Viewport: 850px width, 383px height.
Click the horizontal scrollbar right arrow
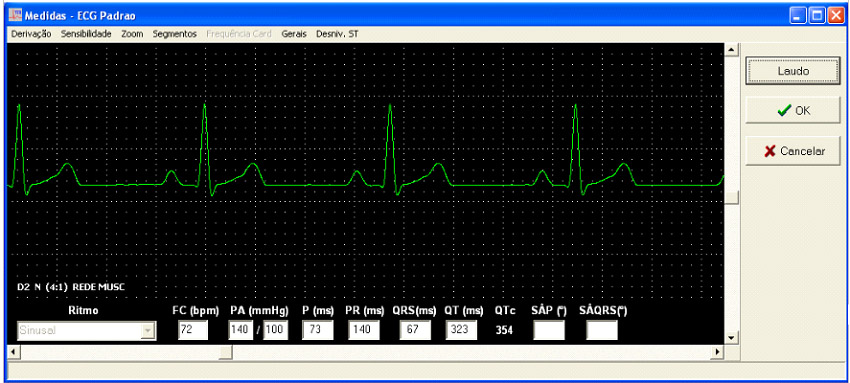718,352
